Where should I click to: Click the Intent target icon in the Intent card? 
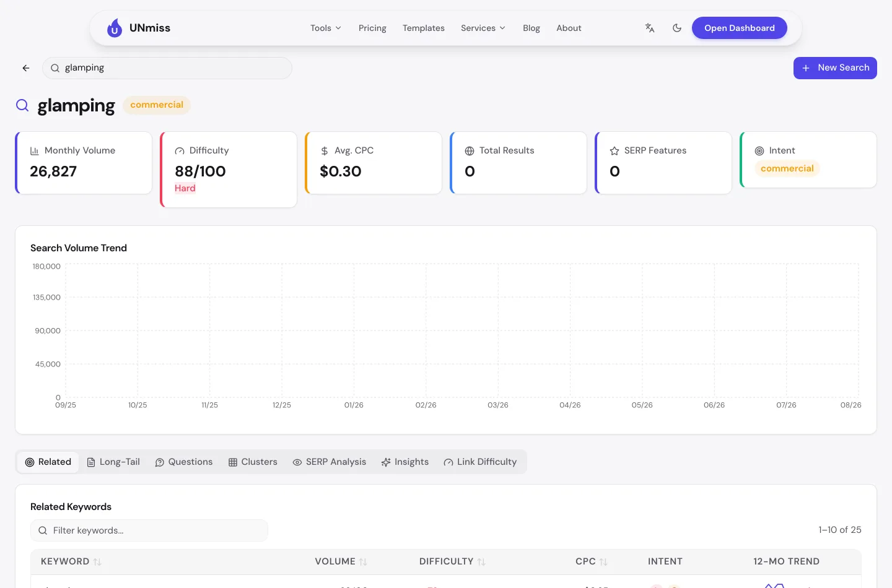(x=759, y=151)
